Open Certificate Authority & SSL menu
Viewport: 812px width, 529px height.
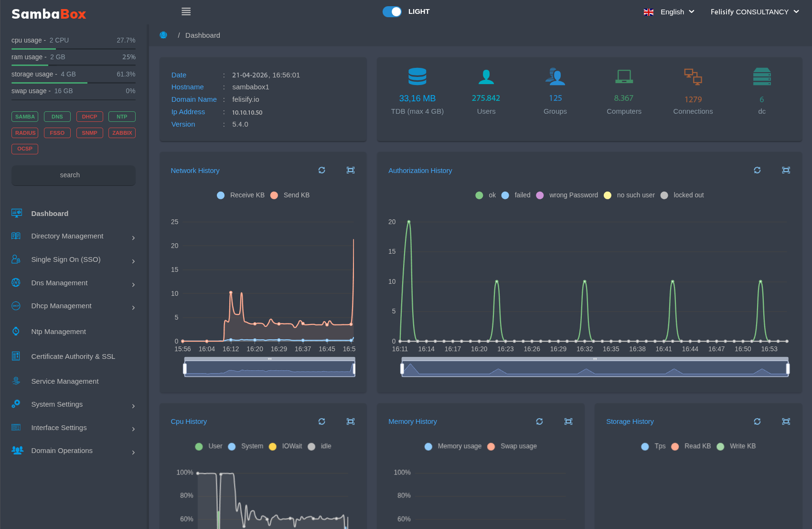[73, 356]
